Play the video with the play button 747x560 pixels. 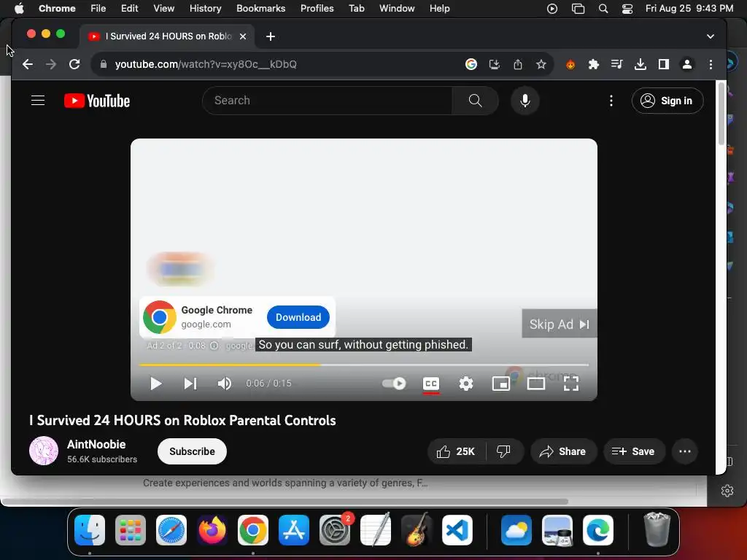click(x=156, y=384)
